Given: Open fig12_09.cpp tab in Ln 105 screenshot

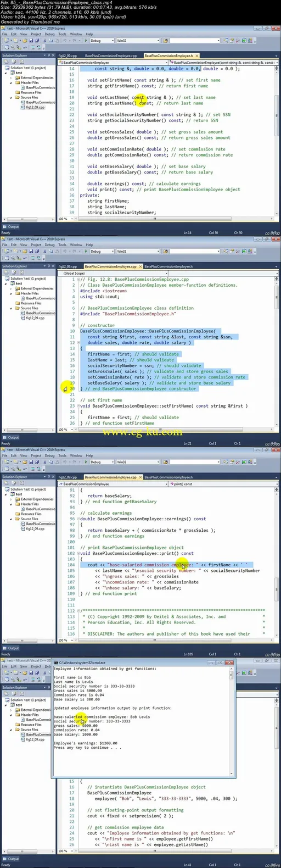Looking at the screenshot, I should (68, 477).
